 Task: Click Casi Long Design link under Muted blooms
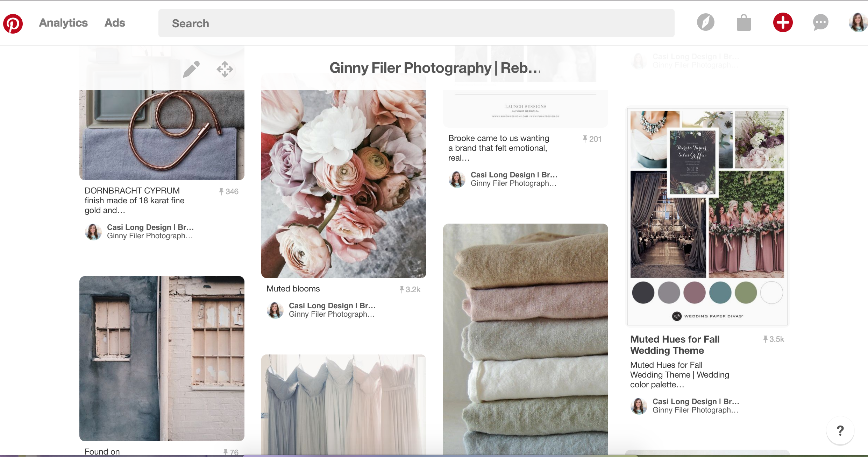(332, 305)
